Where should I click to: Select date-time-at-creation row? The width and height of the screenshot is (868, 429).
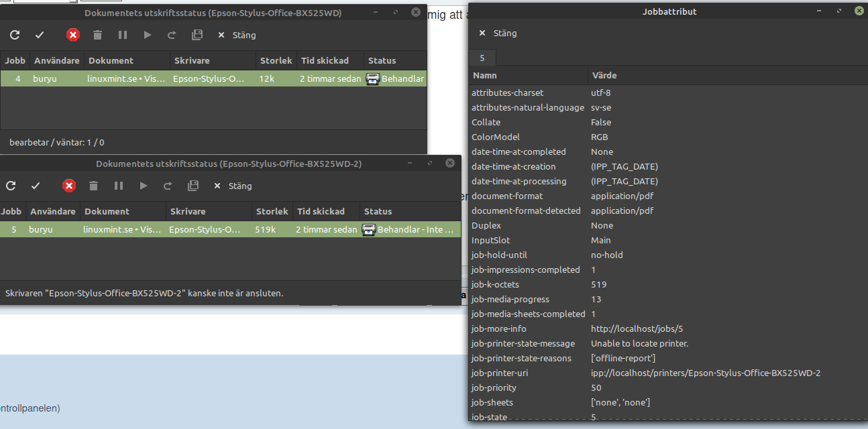[x=668, y=166]
